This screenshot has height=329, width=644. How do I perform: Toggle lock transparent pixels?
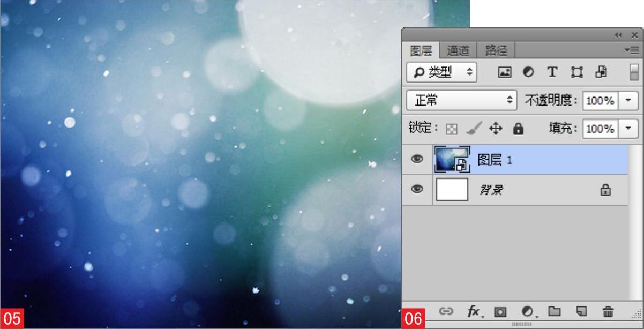coord(452,129)
